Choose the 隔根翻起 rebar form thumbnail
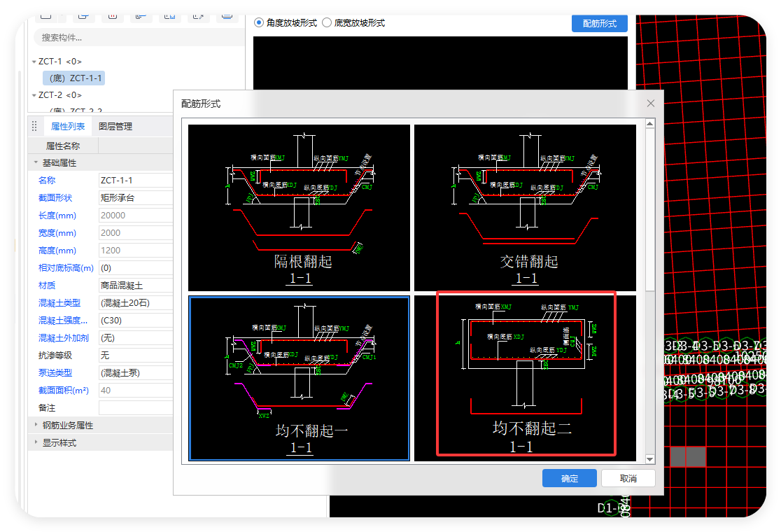Image resolution: width=781 pixels, height=532 pixels. coord(299,208)
